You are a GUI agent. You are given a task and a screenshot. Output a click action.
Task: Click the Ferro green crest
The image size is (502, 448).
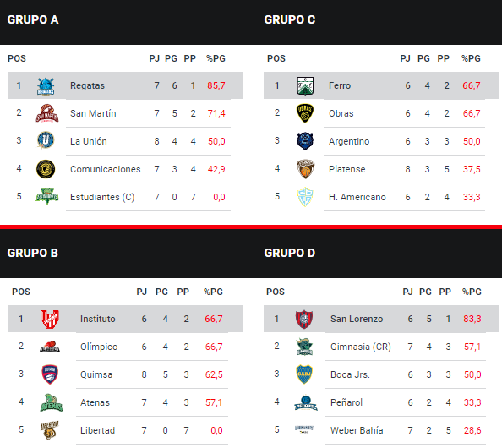(305, 86)
